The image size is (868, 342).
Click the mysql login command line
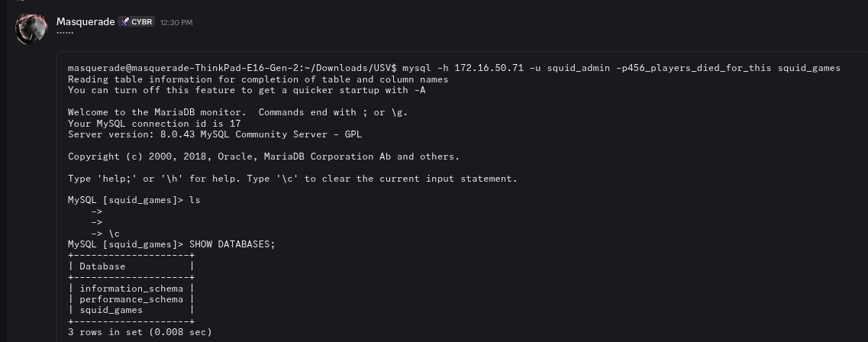pos(453,68)
